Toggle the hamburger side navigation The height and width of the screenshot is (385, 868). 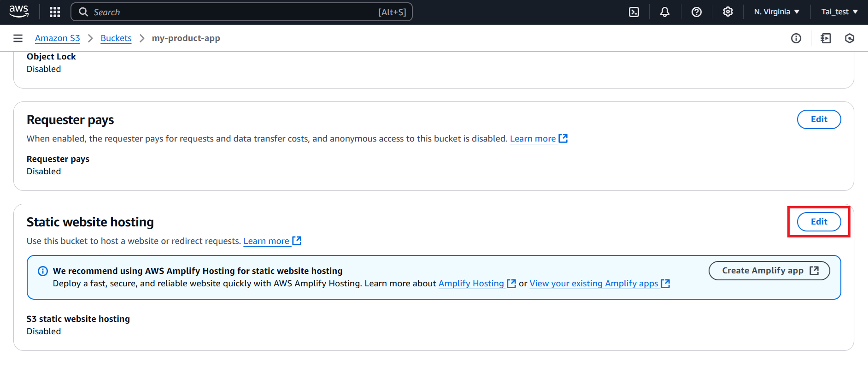point(18,38)
